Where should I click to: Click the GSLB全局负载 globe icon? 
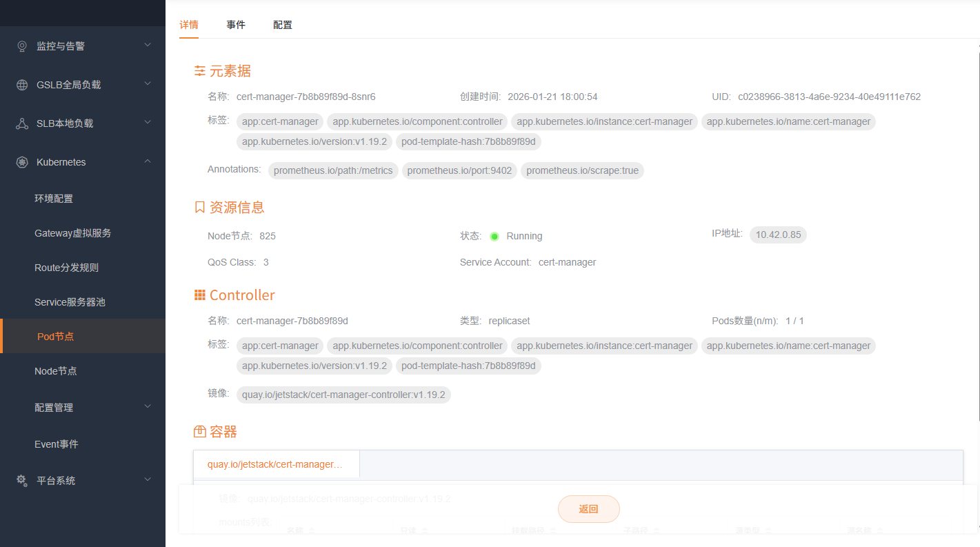click(x=21, y=84)
